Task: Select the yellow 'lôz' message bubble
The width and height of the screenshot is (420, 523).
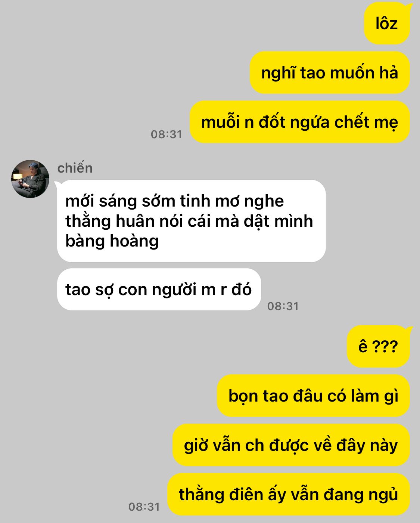Action: [x=387, y=24]
